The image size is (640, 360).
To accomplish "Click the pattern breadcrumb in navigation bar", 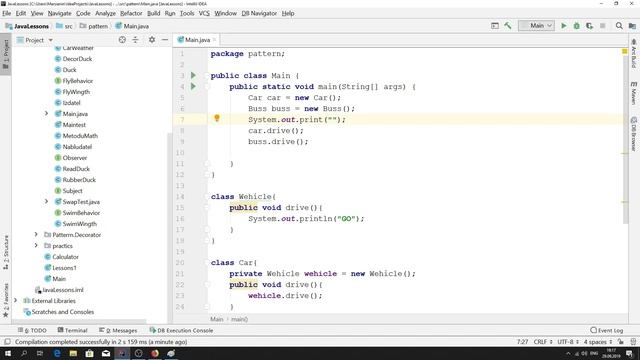I will coord(94,26).
